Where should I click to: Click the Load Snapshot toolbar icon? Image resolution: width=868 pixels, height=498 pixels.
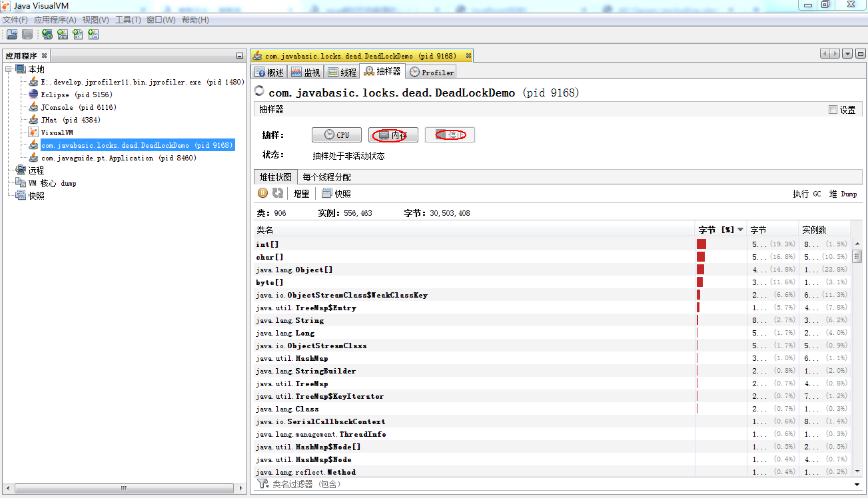tap(12, 35)
